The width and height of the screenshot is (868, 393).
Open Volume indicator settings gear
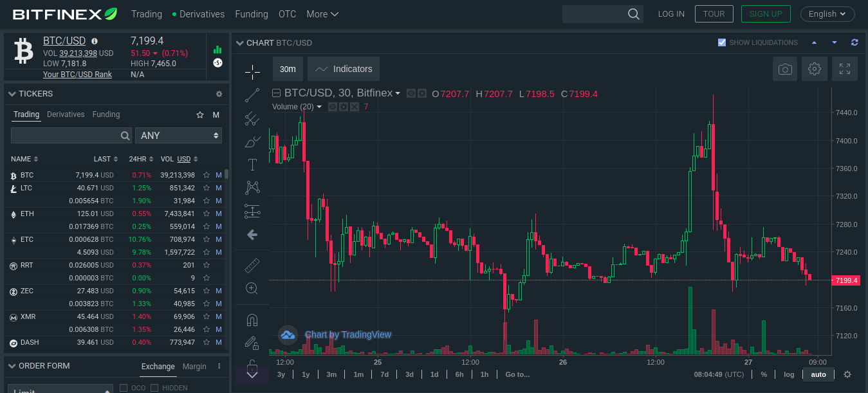pos(343,107)
